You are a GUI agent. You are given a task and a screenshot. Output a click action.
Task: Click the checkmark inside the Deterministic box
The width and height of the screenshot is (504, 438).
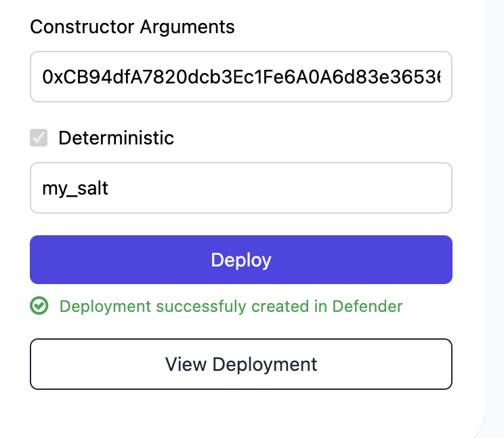[39, 138]
